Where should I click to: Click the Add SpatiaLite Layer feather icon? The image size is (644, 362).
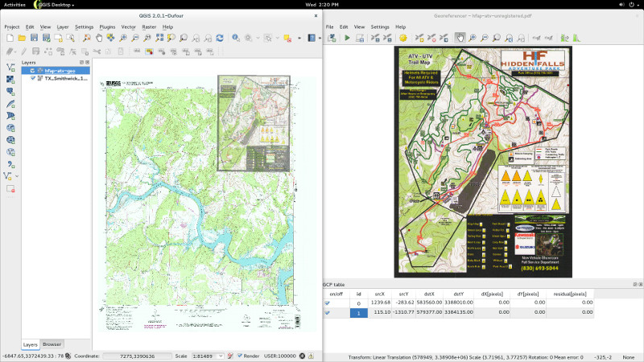(10, 104)
